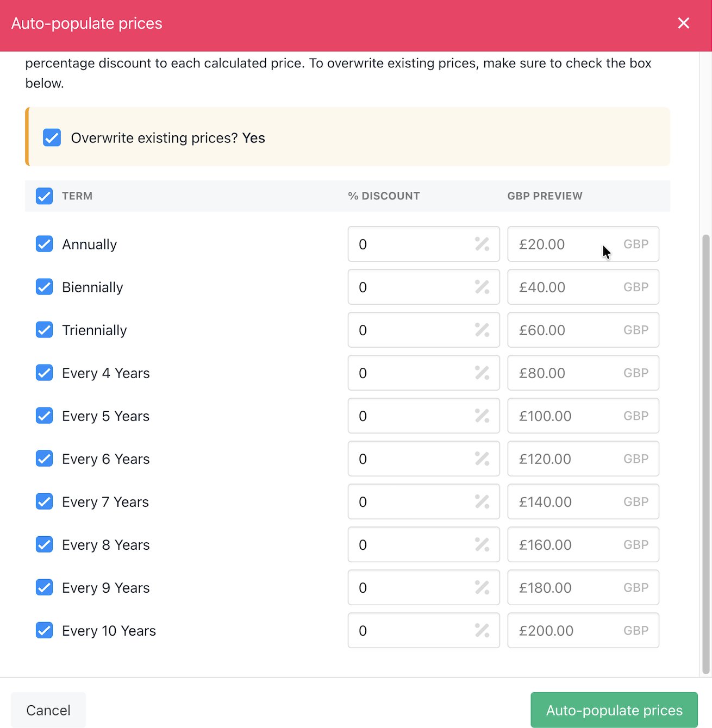Toggle Overwrite existing prices checkbox
712x728 pixels.
point(52,137)
